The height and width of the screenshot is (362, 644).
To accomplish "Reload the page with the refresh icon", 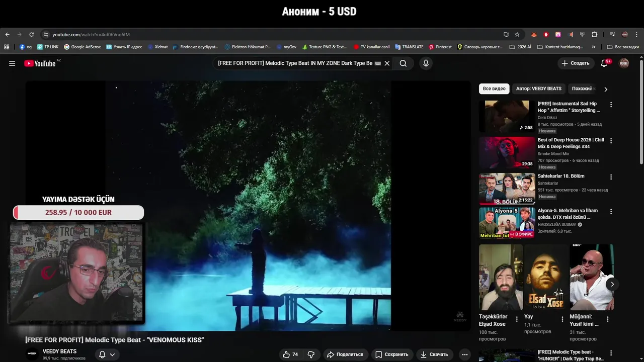I will pyautogui.click(x=31, y=35).
